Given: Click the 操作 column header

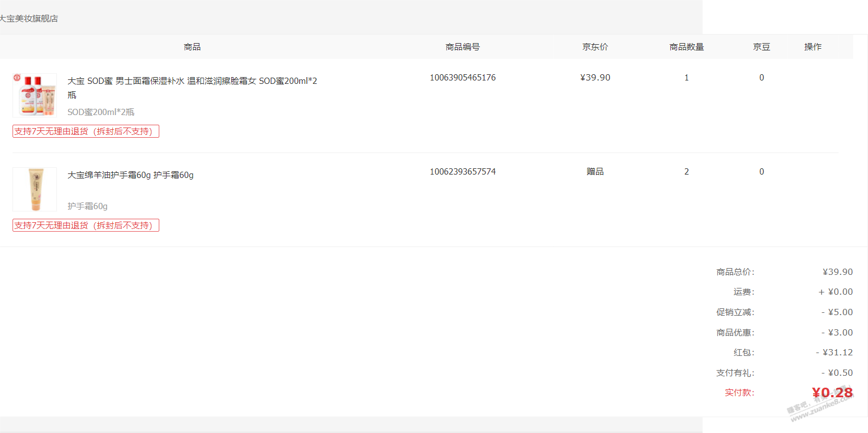Looking at the screenshot, I should (813, 47).
